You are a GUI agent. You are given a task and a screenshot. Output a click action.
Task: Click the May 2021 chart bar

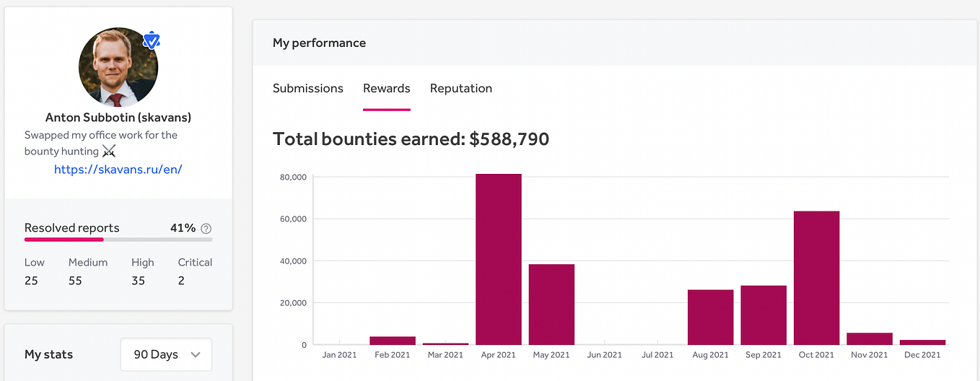click(x=551, y=305)
